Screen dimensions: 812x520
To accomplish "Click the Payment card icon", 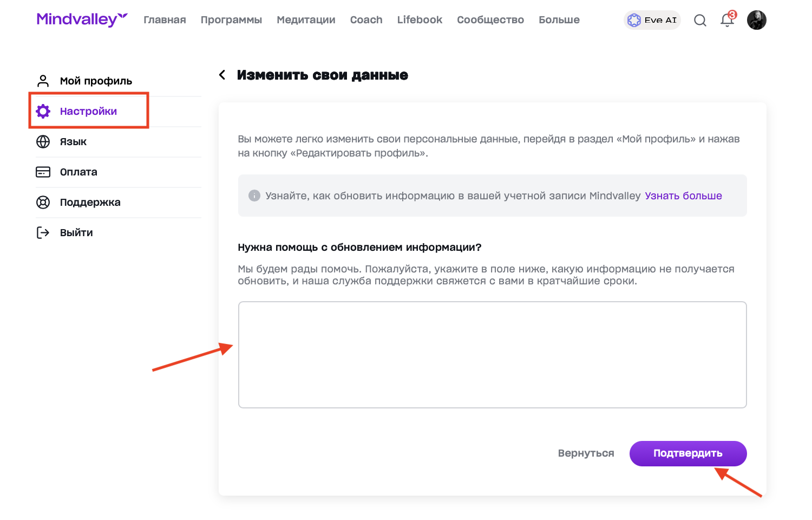I will [43, 172].
